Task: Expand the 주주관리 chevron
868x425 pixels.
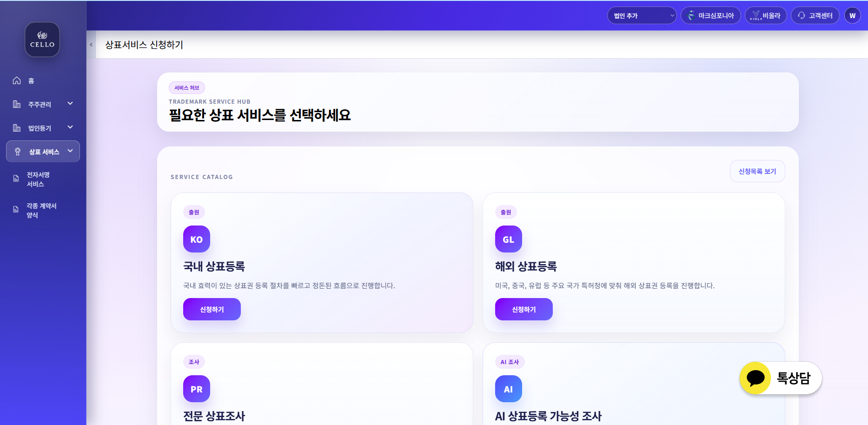Action: pos(70,104)
